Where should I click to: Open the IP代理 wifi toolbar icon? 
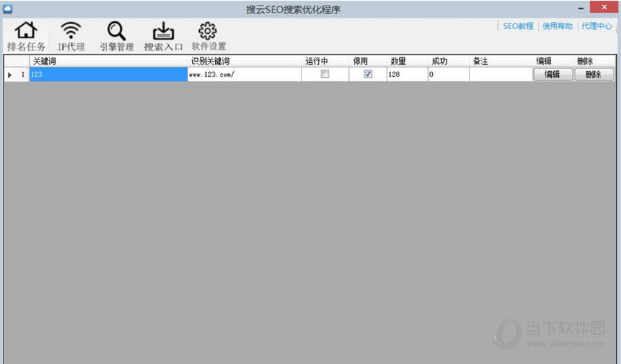coord(71,36)
